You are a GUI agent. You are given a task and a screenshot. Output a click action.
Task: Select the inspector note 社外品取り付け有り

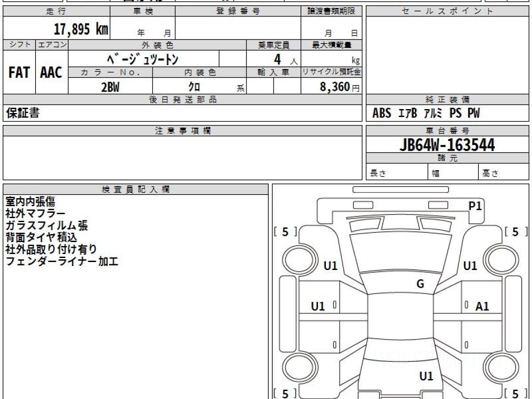(x=51, y=249)
